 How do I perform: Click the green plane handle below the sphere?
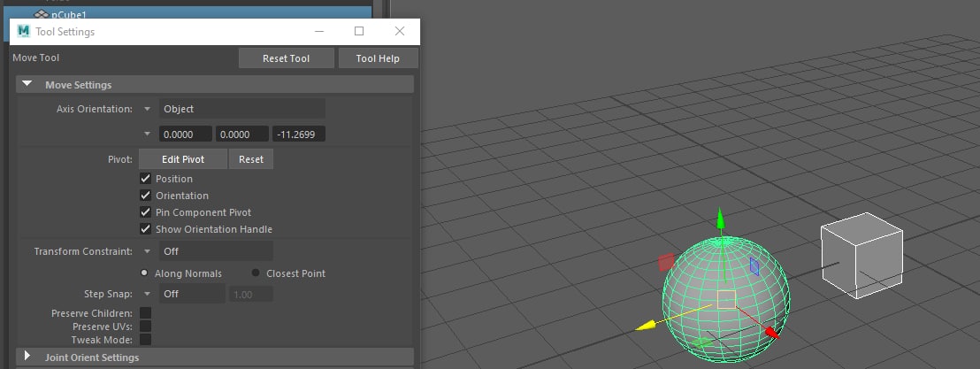point(704,342)
